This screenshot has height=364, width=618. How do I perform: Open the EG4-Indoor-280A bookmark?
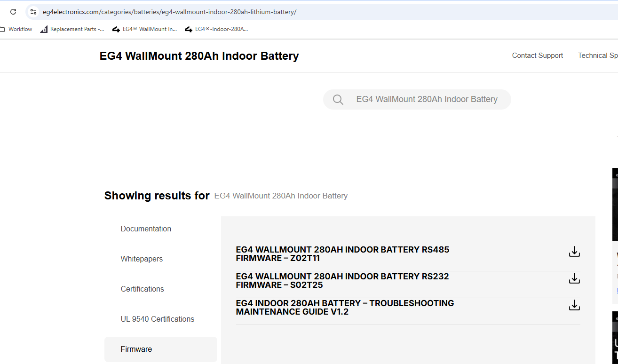[216, 29]
